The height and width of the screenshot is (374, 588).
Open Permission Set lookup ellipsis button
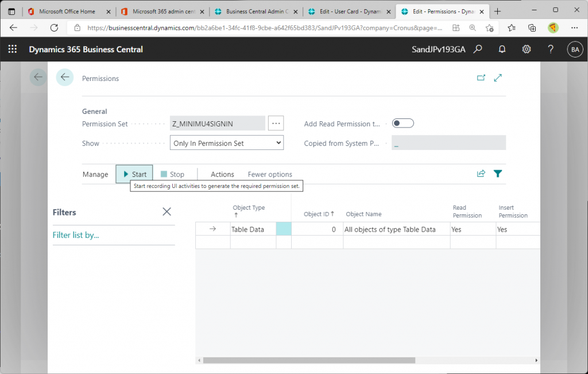click(x=276, y=123)
